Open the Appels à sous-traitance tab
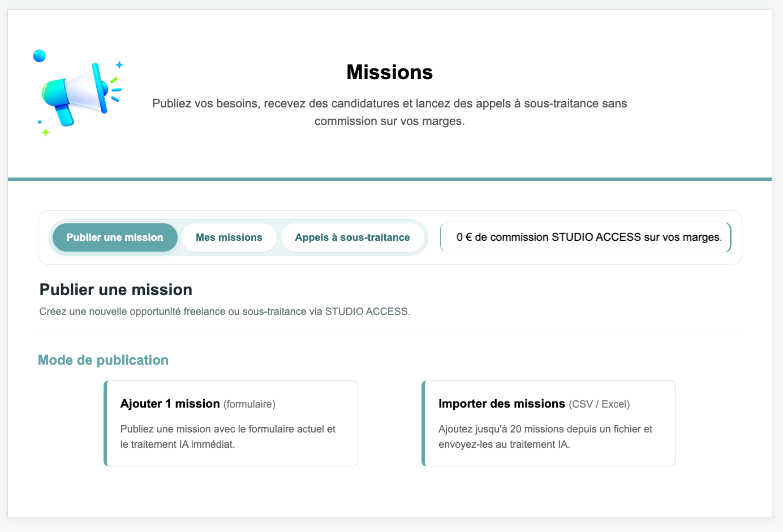The height and width of the screenshot is (532, 783). [352, 237]
